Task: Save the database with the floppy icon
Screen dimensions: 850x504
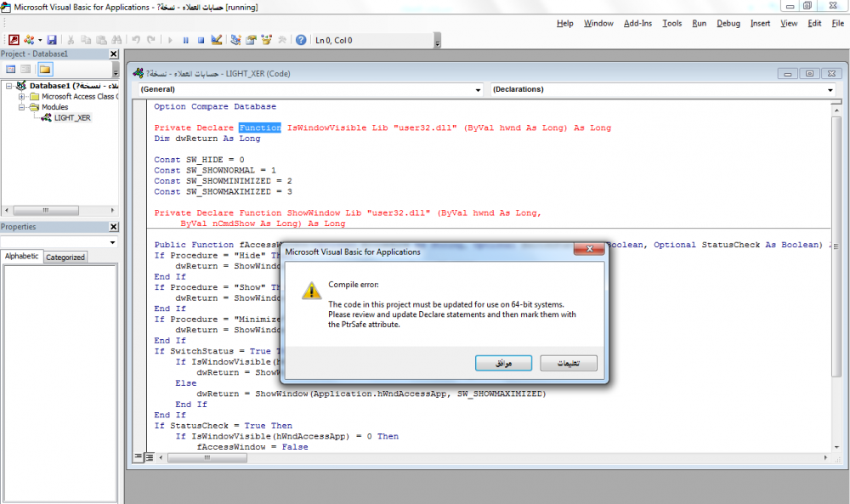Action: click(x=52, y=40)
